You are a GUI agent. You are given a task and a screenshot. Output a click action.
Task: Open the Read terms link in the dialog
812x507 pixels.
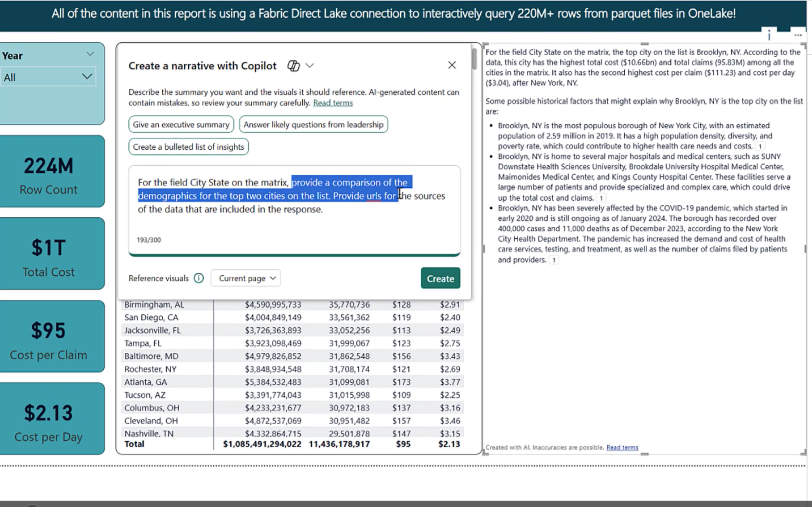[333, 103]
